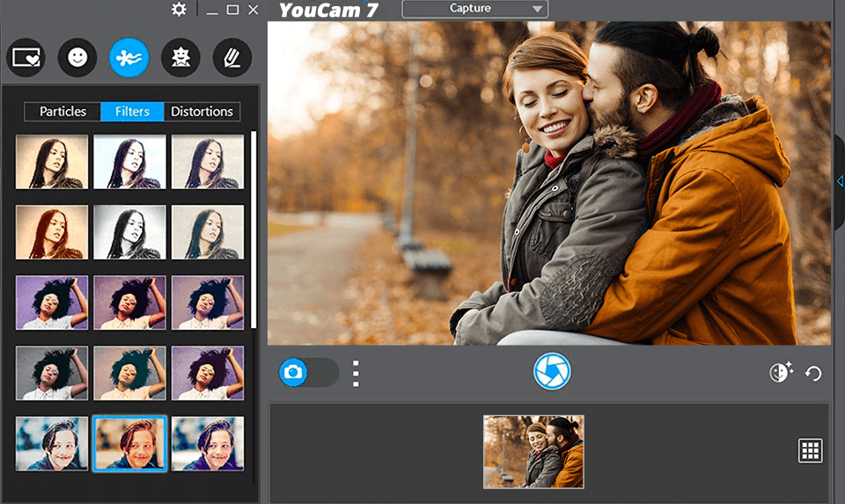Apply the first purple filter in row three

pos(52,303)
